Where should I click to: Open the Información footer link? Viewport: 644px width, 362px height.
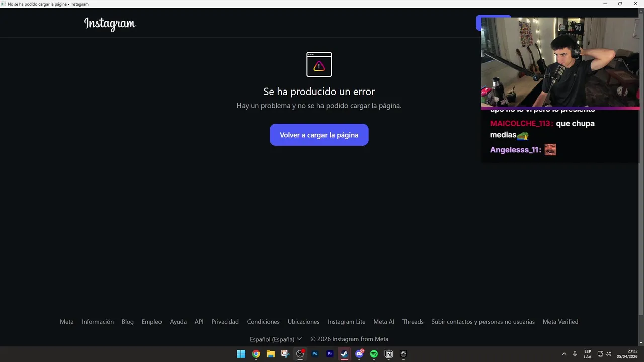(x=98, y=322)
